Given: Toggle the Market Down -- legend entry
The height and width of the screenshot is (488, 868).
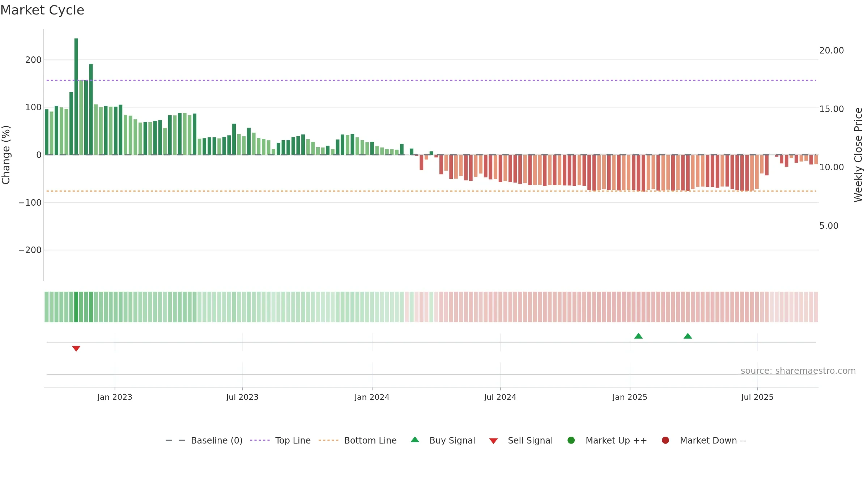Looking at the screenshot, I should pos(704,440).
